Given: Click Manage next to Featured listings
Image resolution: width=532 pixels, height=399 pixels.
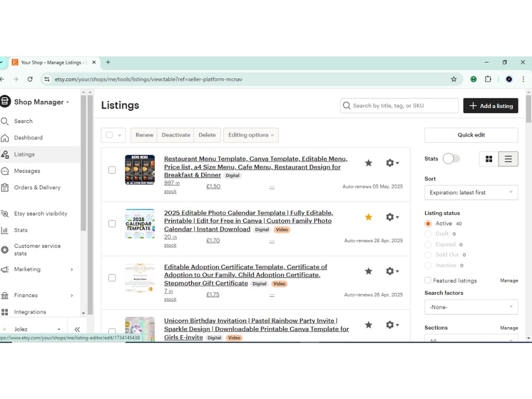Looking at the screenshot, I should point(509,280).
